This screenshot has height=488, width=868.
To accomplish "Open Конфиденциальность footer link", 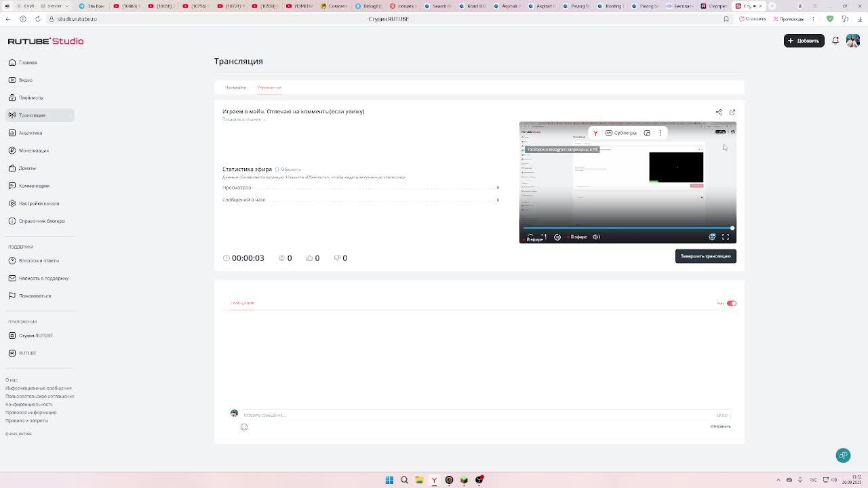I will click(29, 405).
